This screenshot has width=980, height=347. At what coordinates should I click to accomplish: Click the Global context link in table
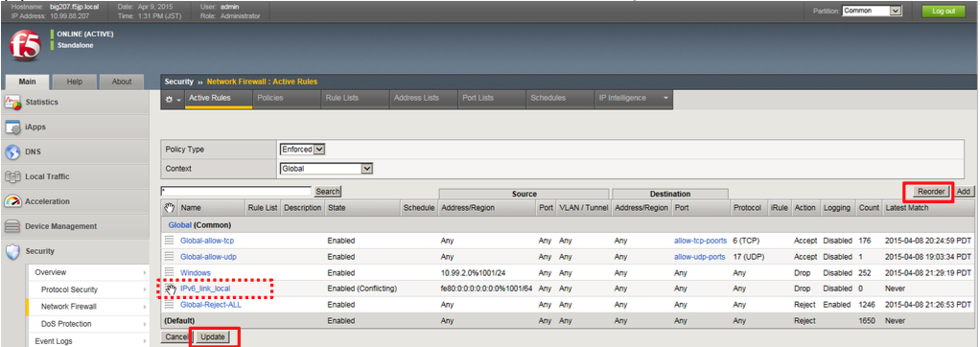pos(179,224)
